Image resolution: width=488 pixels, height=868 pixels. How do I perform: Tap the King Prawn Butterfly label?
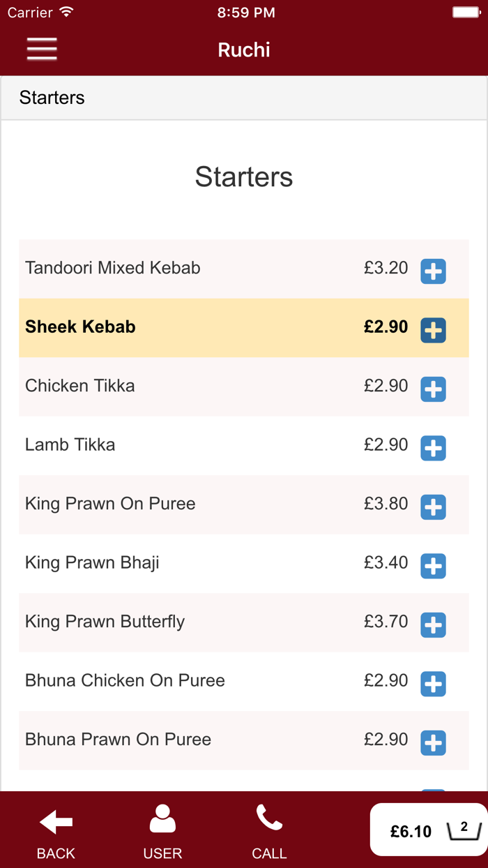click(105, 622)
